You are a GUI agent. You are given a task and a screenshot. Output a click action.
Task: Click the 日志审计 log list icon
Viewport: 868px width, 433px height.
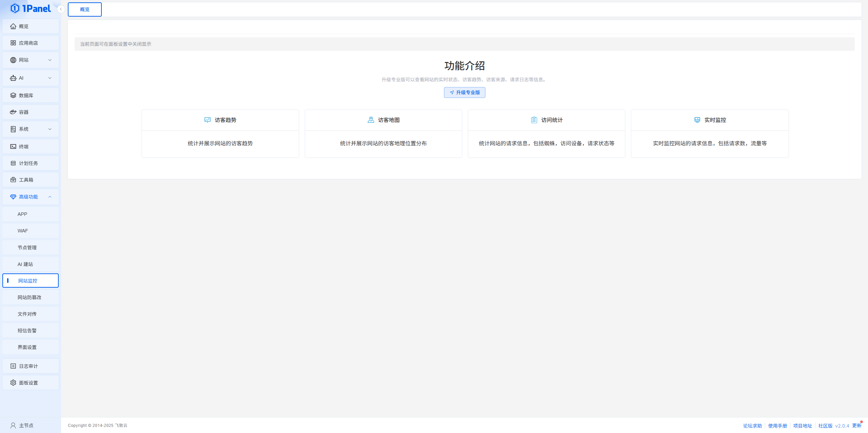point(13,366)
